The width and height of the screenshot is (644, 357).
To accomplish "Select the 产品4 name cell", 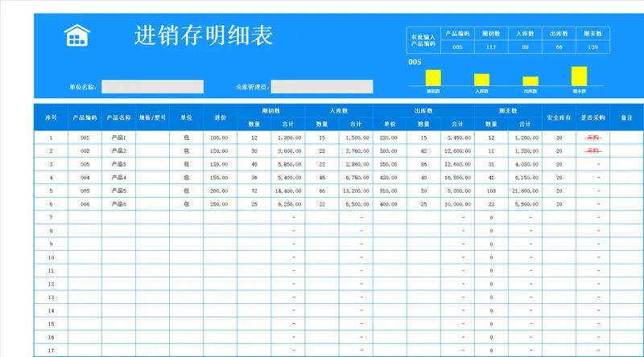I will click(118, 178).
